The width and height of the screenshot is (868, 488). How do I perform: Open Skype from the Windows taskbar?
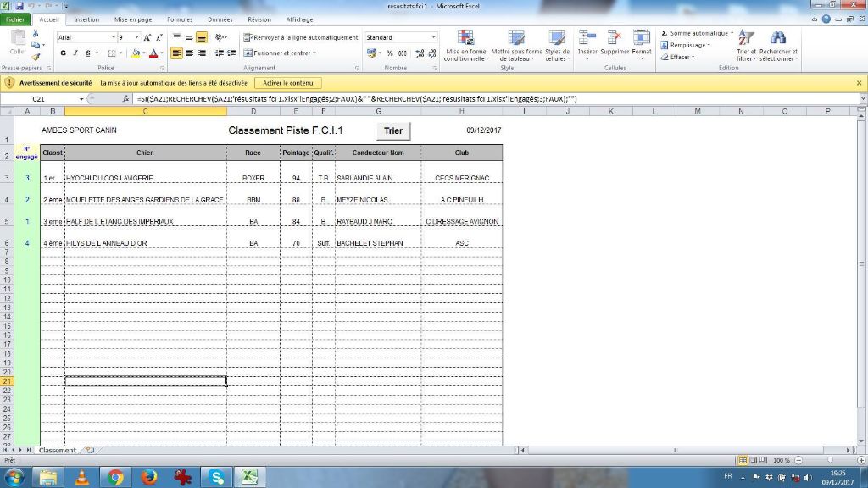(216, 477)
